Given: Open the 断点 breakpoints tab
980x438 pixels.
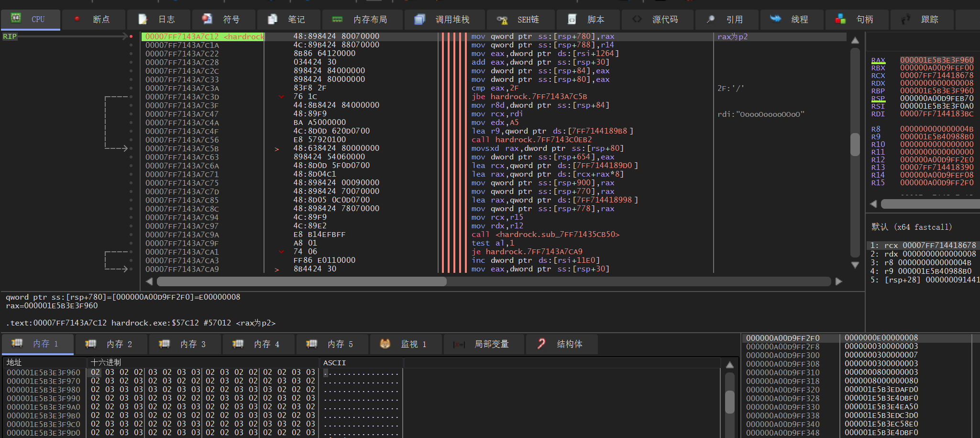Looking at the screenshot, I should [93, 20].
